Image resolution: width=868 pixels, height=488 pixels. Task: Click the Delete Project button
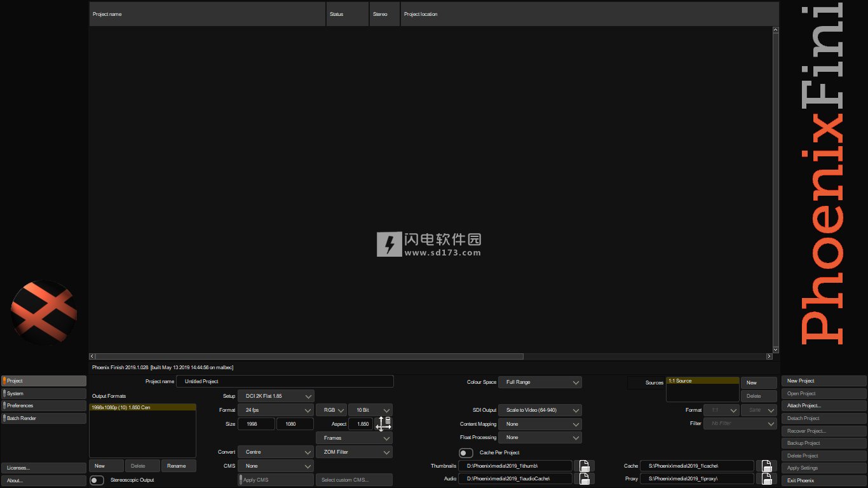[x=824, y=456]
